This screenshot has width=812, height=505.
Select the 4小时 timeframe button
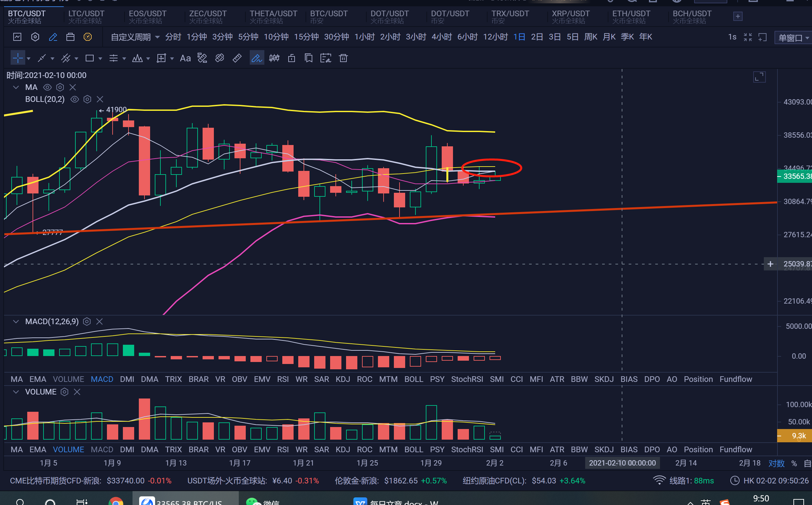click(441, 37)
